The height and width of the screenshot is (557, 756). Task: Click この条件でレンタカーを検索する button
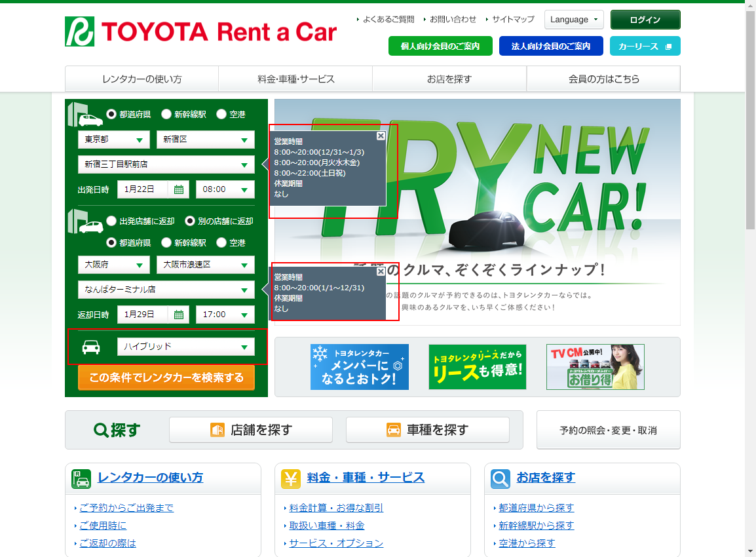pos(166,377)
